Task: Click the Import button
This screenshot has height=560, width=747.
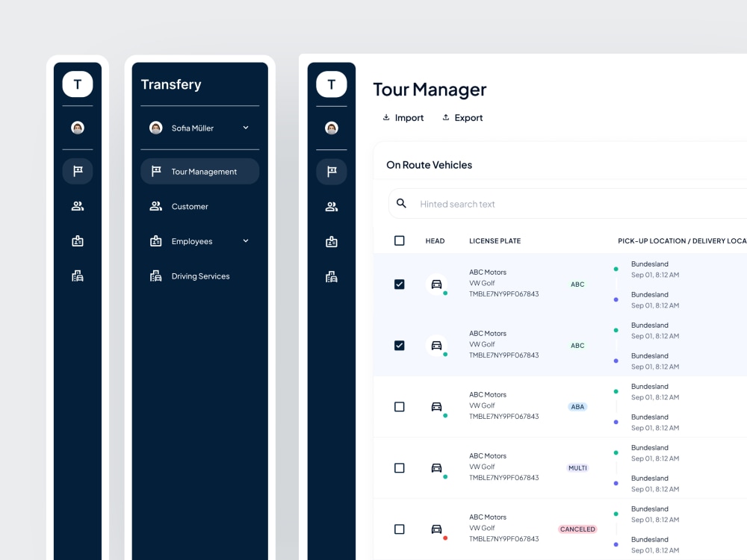Action: pyautogui.click(x=403, y=117)
